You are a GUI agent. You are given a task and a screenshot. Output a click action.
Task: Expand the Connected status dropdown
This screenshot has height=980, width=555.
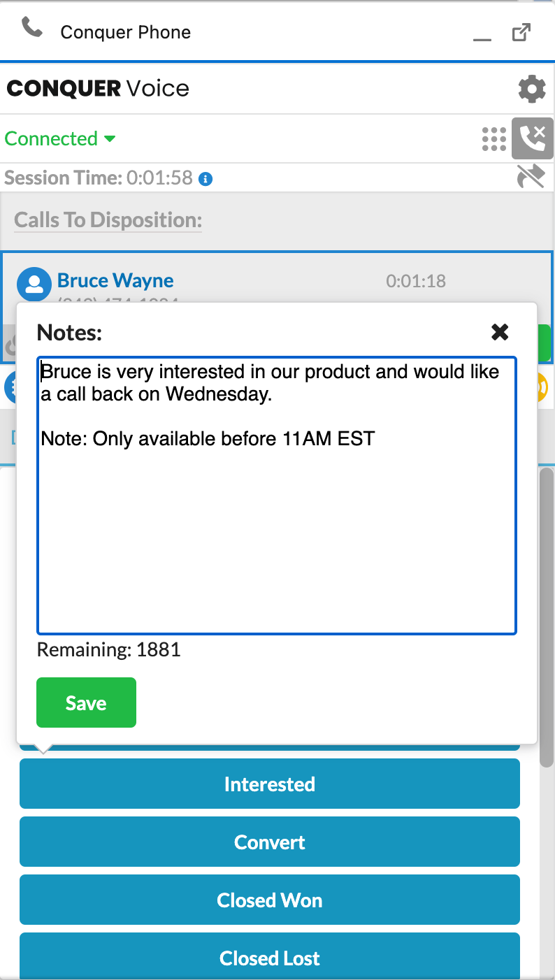pyautogui.click(x=109, y=139)
